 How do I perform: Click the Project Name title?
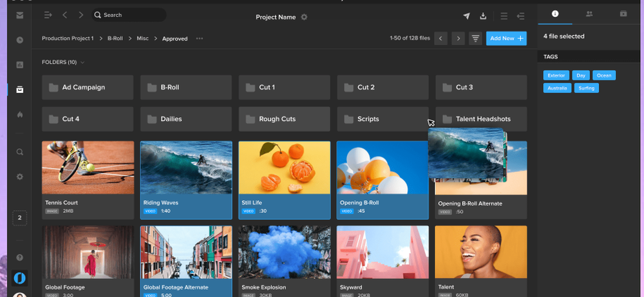[276, 17]
